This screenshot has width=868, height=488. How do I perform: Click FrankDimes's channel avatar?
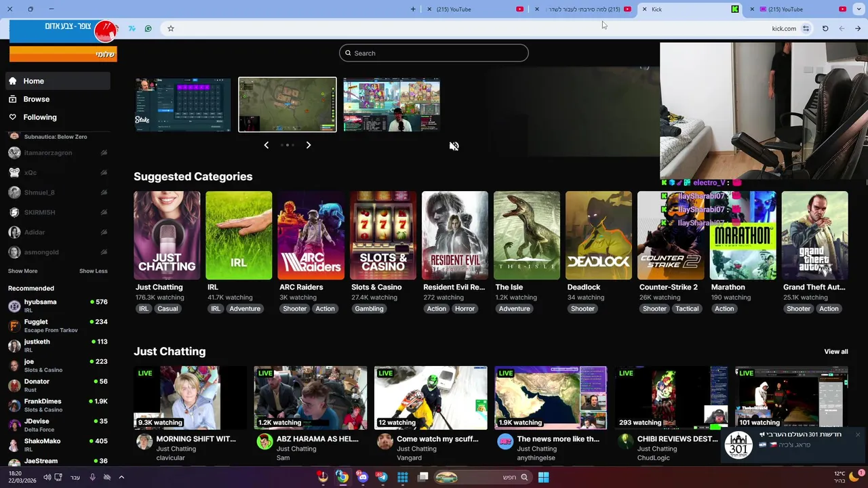point(14,405)
